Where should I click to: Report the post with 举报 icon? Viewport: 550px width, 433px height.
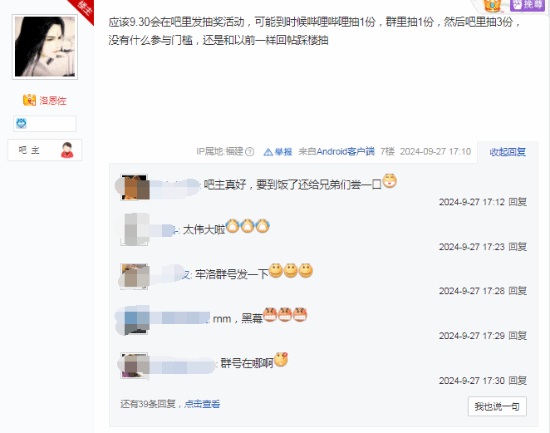point(278,152)
